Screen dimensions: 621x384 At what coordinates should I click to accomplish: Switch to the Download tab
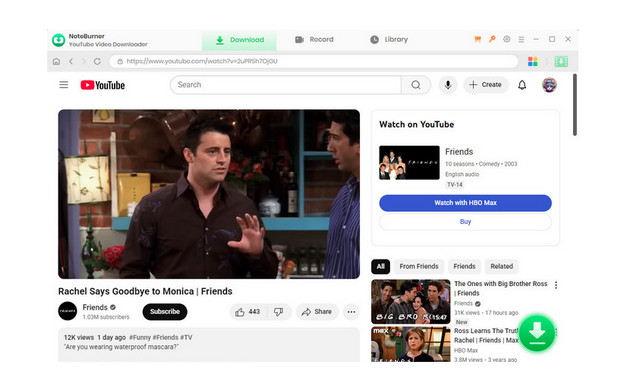pos(239,40)
